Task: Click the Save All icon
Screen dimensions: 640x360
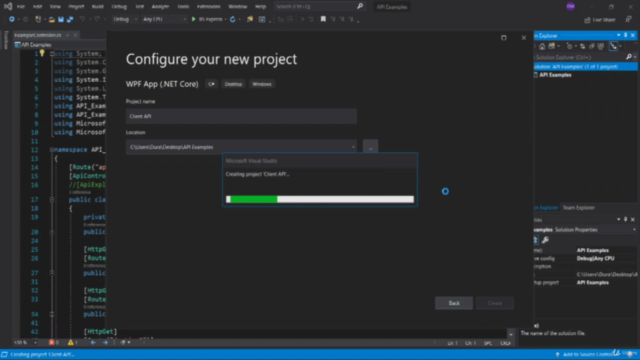Action: click(70, 19)
